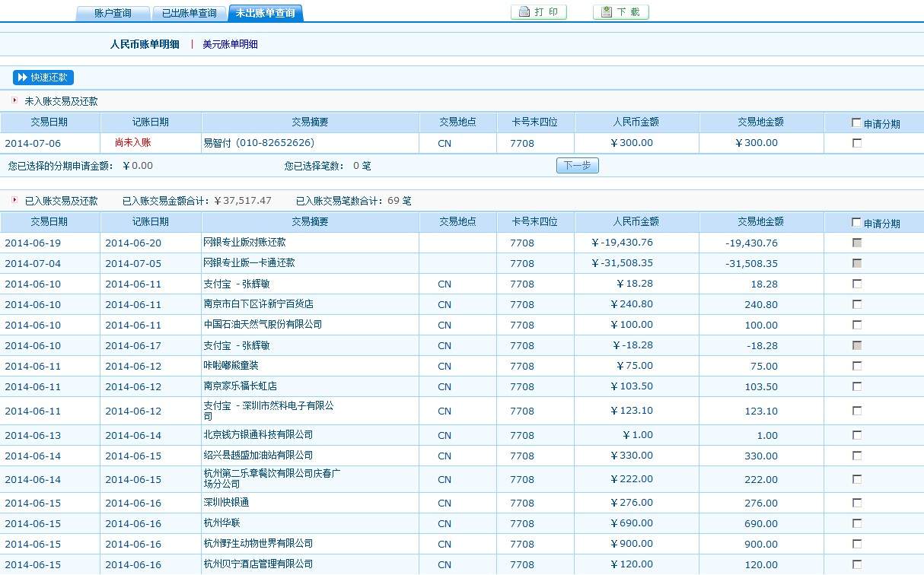The image size is (924, 575).
Task: Check installment box for 杭州华联 ￥690.00 row
Action: [857, 523]
